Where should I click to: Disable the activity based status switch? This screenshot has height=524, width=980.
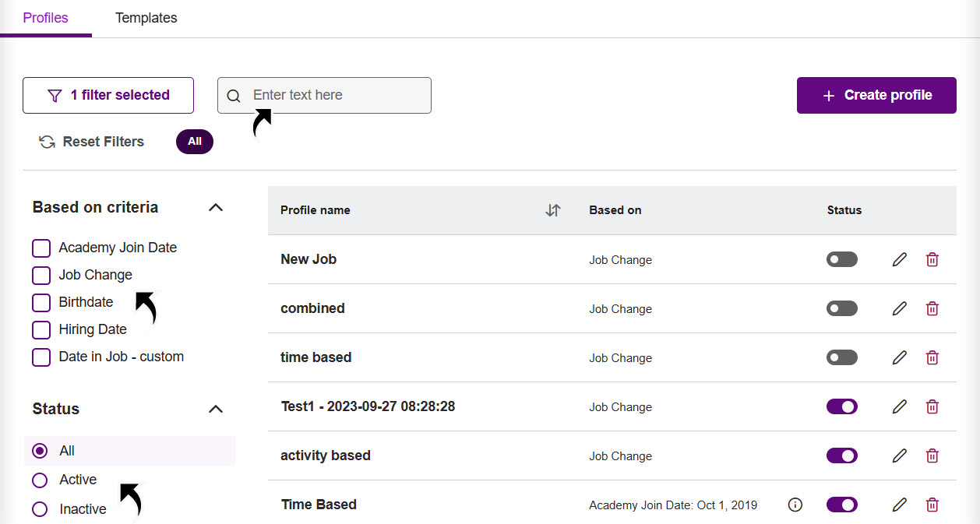point(842,455)
